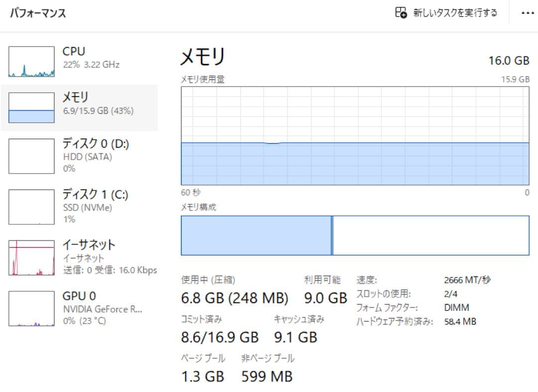
Task: Select the CPU mini graph thumbnail
Action: click(x=31, y=62)
